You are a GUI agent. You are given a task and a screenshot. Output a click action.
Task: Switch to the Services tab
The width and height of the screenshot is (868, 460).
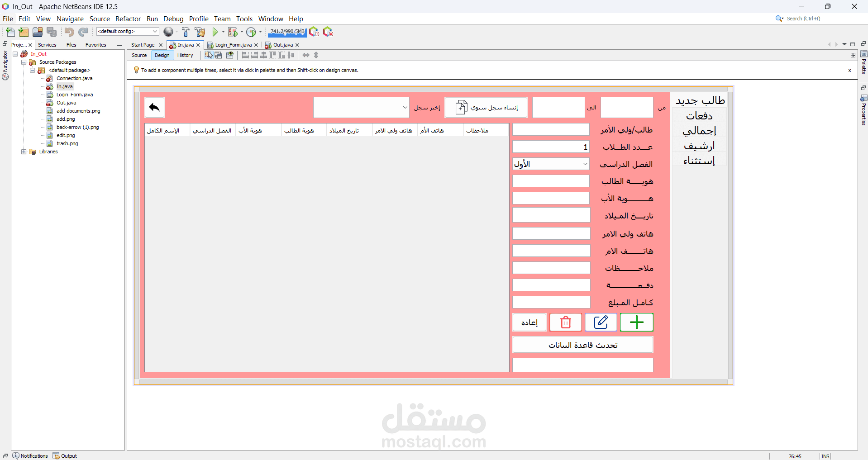47,45
